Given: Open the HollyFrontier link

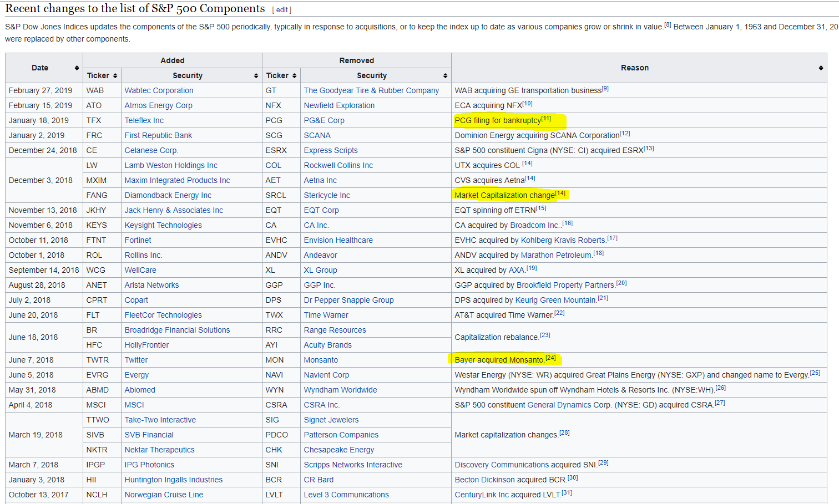Looking at the screenshot, I should click(x=146, y=345).
